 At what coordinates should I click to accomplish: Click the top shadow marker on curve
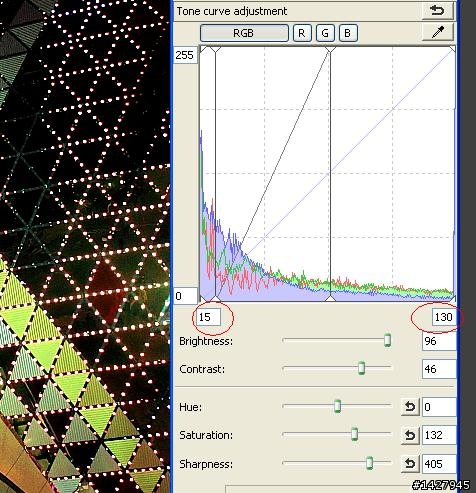tap(216, 50)
